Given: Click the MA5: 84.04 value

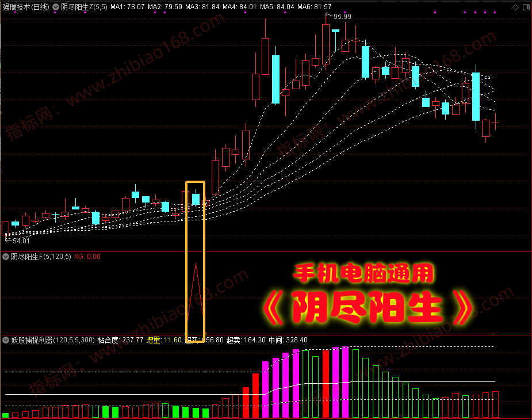Looking at the screenshot, I should [277, 7].
